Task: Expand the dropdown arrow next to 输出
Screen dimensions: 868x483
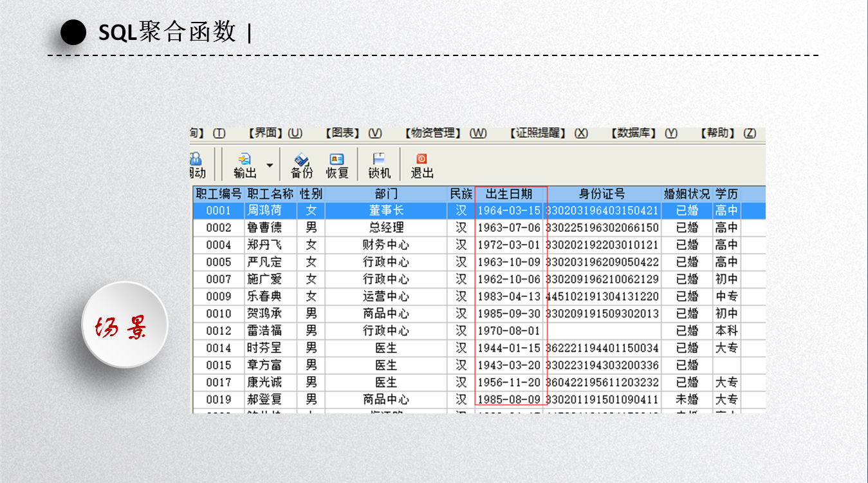Action: pos(270,166)
